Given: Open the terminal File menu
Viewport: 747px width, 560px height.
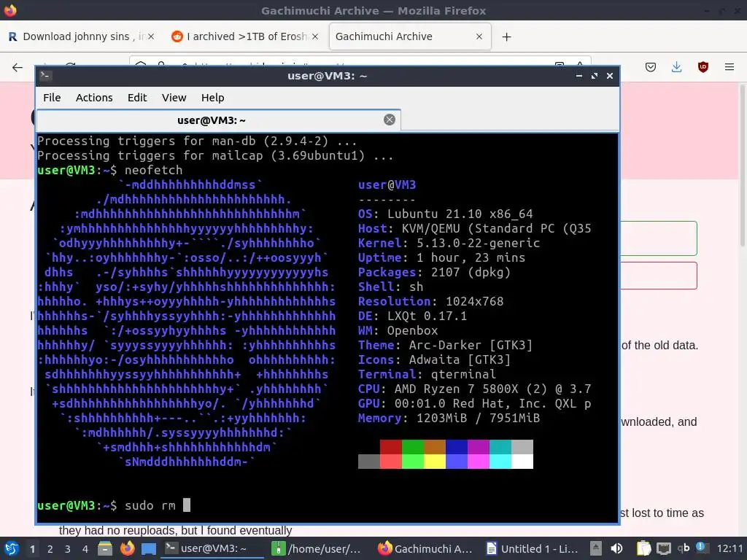Looking at the screenshot, I should click(x=52, y=98).
